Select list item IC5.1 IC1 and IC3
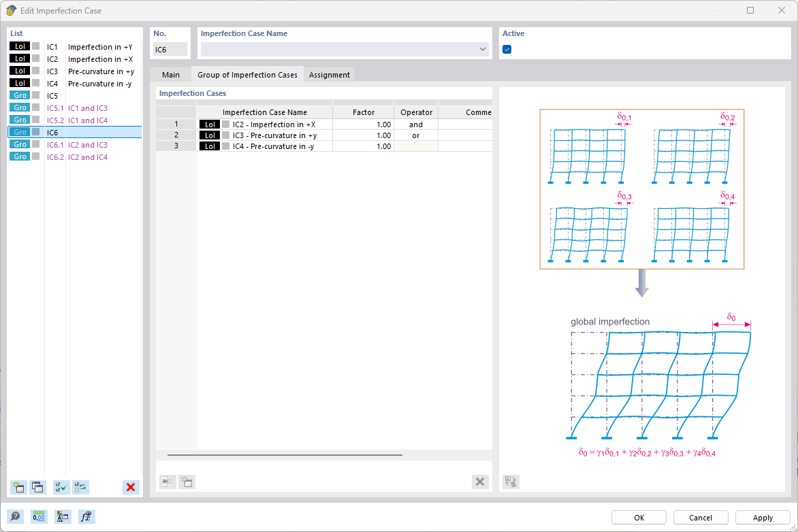Viewport: 798px width, 532px height. [x=75, y=107]
